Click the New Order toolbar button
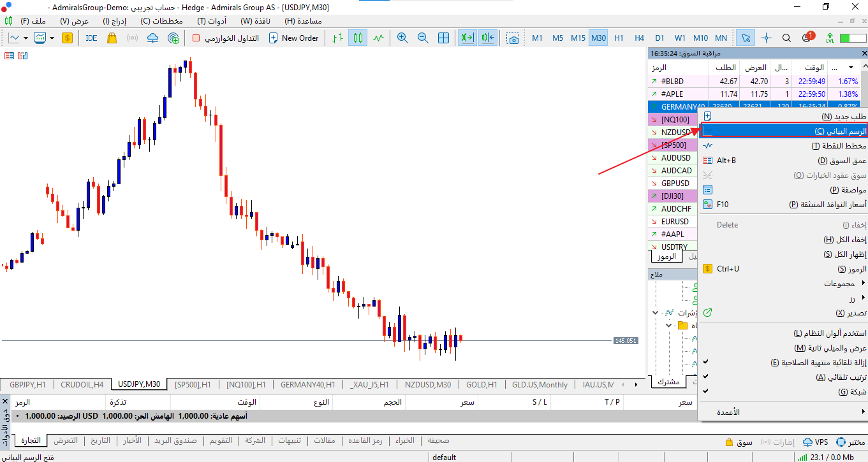Image resolution: width=868 pixels, height=462 pixels. pyautogui.click(x=294, y=38)
